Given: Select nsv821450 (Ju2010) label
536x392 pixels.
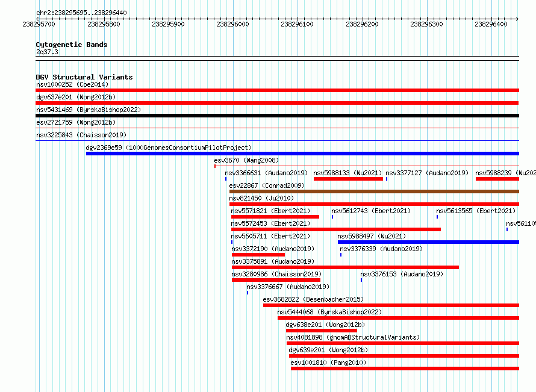Looking at the screenshot, I should click(x=261, y=198).
